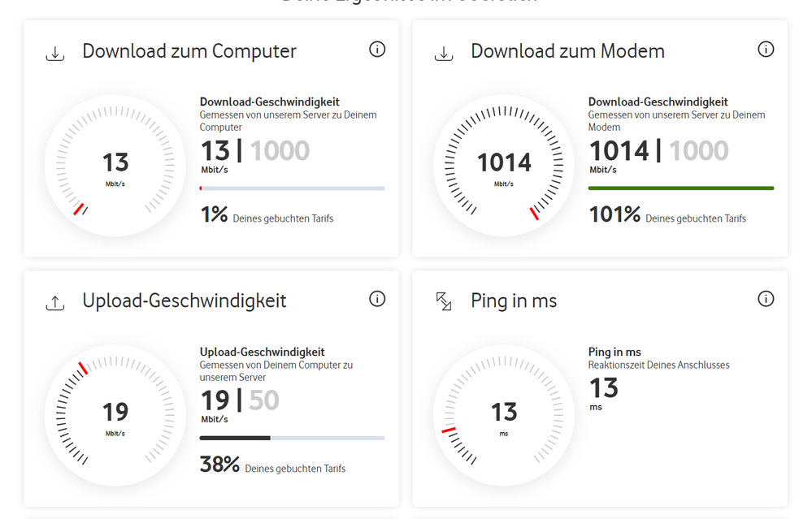Click the green 101% progress bar
This screenshot has width=812, height=519.
click(681, 188)
